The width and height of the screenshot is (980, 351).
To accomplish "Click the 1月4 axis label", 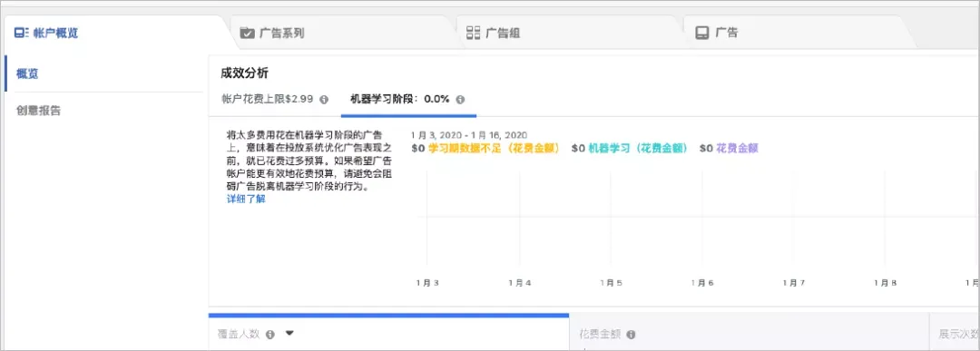I will point(519,283).
